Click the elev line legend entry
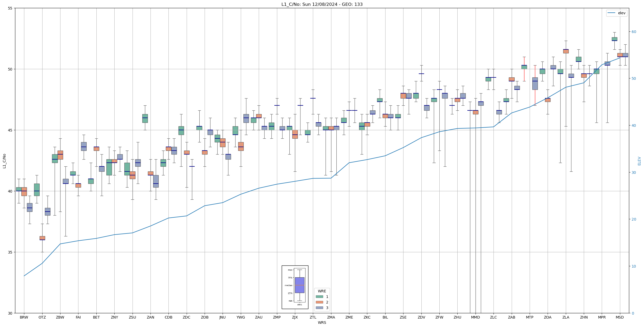Screen dimensions: 644x327 616,13
